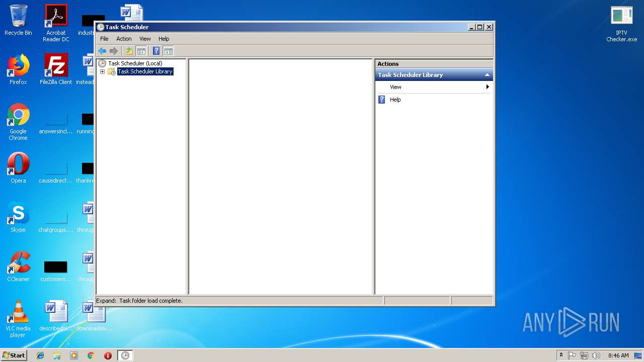Click the blue Help question mark toolbar icon
The width and height of the screenshot is (644, 362).
(156, 51)
